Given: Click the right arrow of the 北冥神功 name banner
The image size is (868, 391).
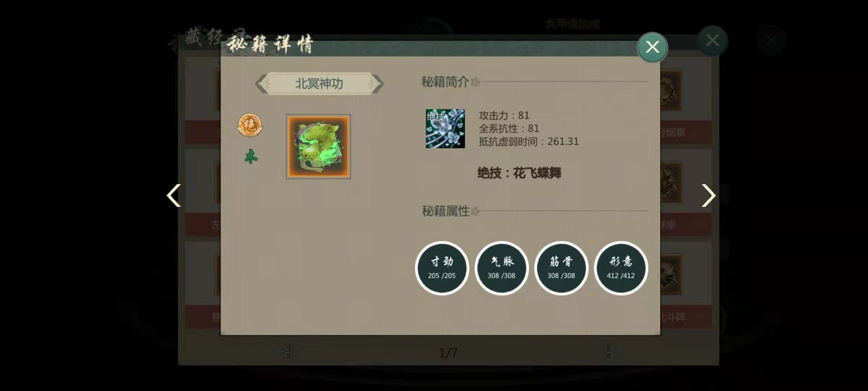Looking at the screenshot, I should 376,84.
